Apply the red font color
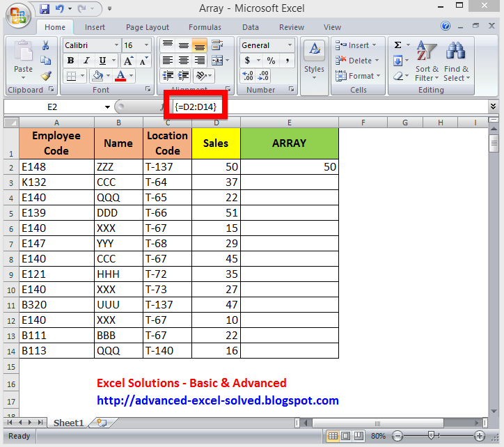This screenshot has height=447, width=504. click(120, 76)
